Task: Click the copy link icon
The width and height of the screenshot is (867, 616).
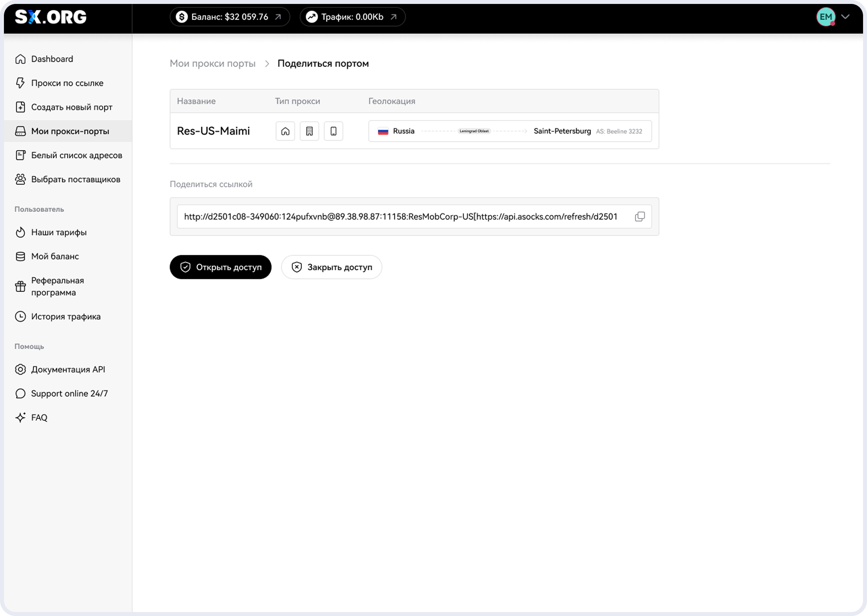Action: click(x=640, y=217)
